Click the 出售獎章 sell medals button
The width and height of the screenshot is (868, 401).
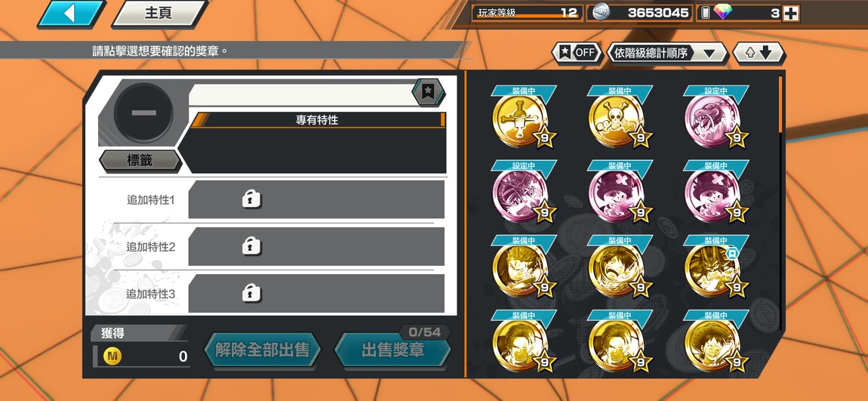pos(393,350)
